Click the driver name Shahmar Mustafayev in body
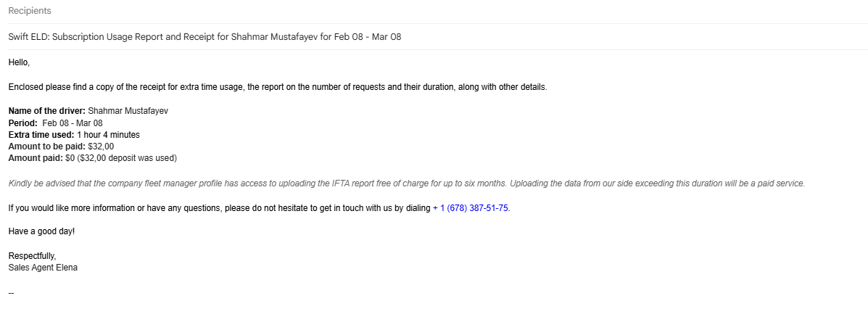This screenshot has height=322, width=868. 133,111
